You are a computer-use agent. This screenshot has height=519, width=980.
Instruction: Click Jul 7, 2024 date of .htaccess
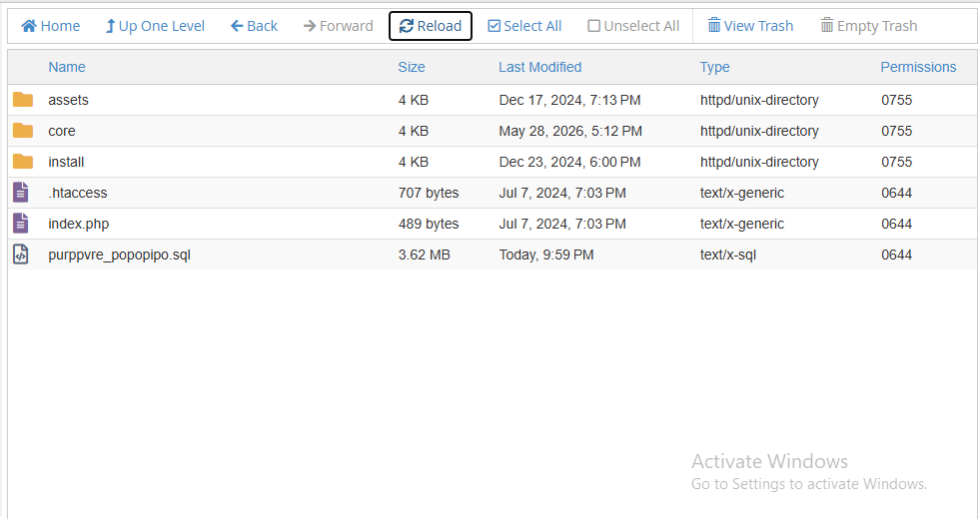tap(561, 193)
